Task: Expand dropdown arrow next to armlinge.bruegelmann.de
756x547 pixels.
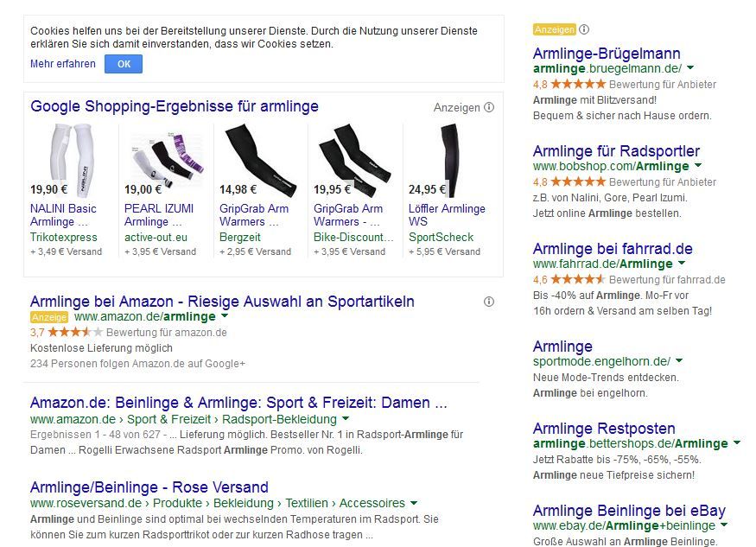Action: coord(691,68)
